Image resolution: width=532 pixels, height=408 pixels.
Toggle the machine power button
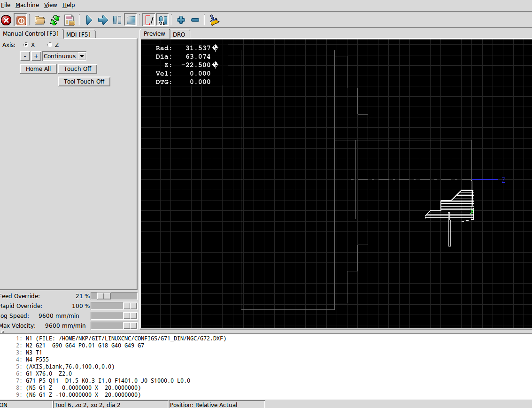[x=21, y=20]
